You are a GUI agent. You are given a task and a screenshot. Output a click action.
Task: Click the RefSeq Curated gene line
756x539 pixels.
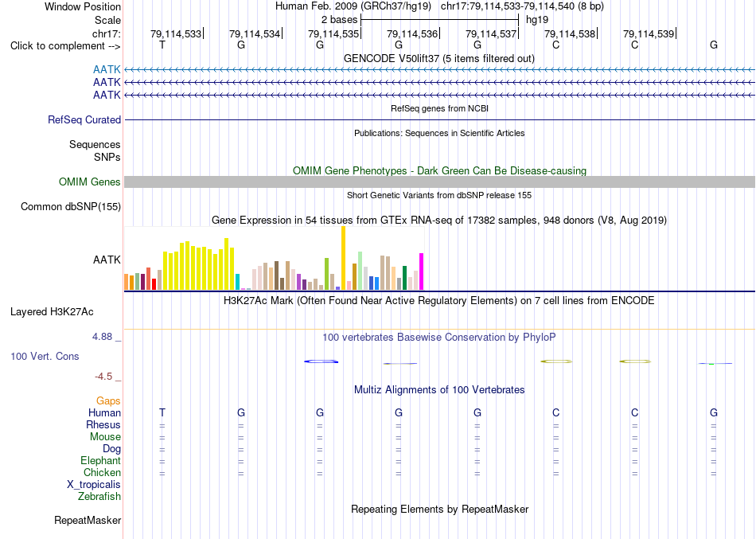pos(439,119)
